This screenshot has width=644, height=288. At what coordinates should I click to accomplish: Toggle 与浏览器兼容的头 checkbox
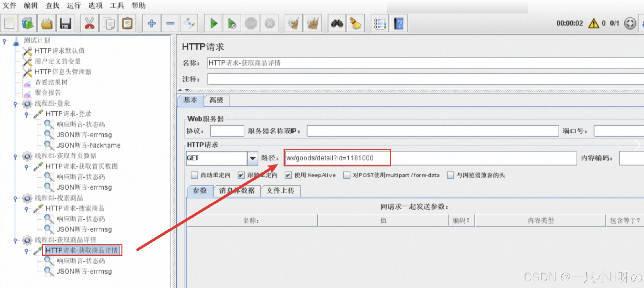pyautogui.click(x=451, y=175)
